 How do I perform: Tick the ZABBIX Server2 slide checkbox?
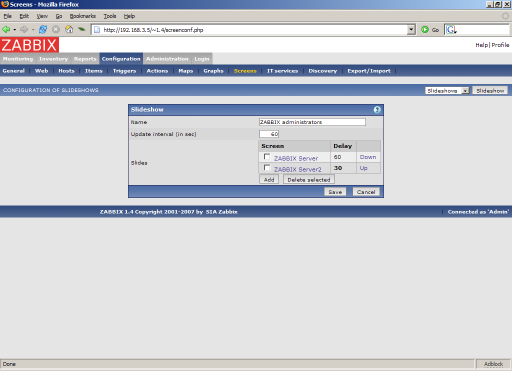(x=267, y=167)
